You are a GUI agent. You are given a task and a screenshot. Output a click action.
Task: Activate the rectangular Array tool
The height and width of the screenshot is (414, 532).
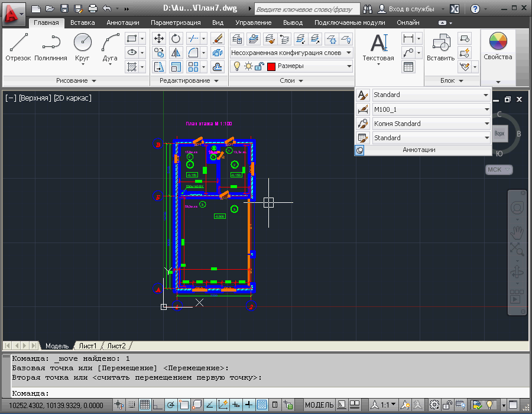coord(193,67)
